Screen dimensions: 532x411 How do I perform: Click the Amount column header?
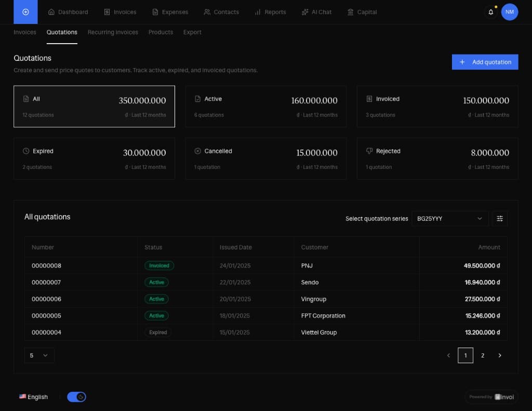pos(489,247)
